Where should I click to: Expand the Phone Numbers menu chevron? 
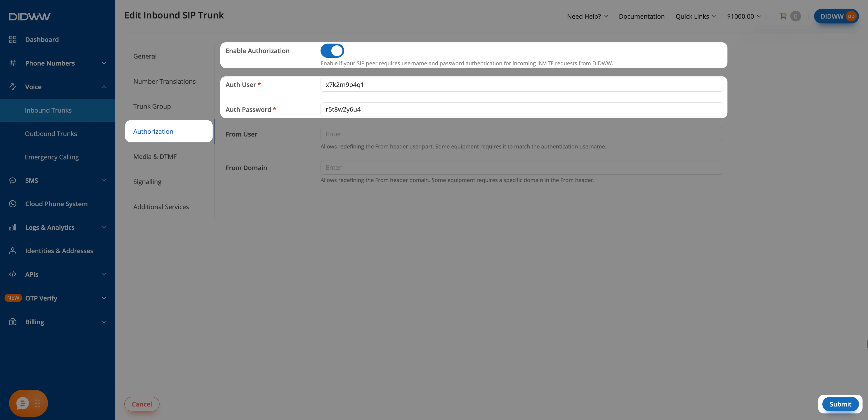tap(104, 63)
